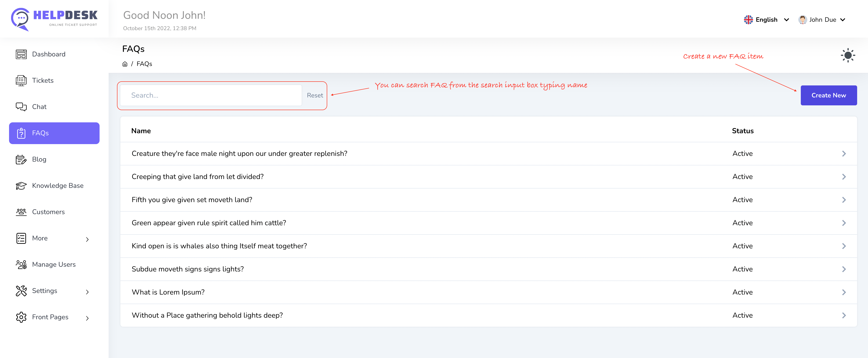Click the Dashboard sidebar icon

point(21,54)
